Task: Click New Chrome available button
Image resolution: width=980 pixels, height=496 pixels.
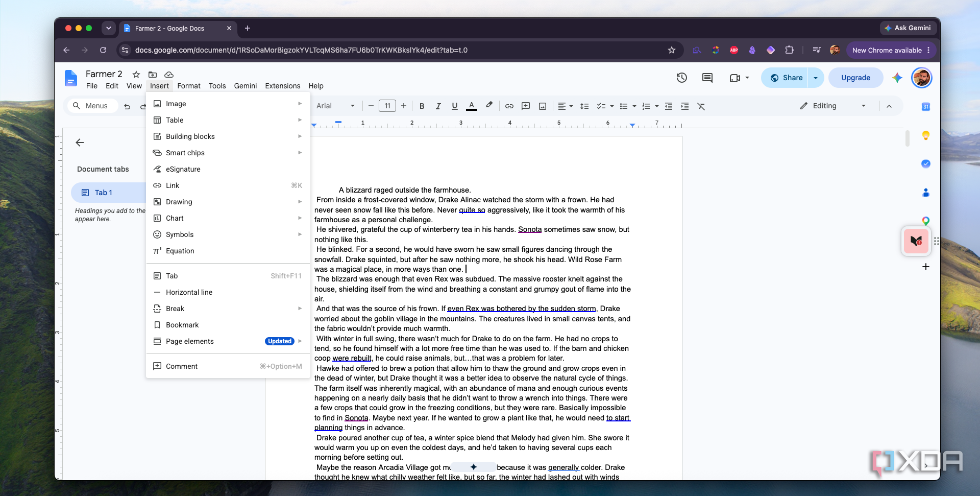Action: point(891,50)
